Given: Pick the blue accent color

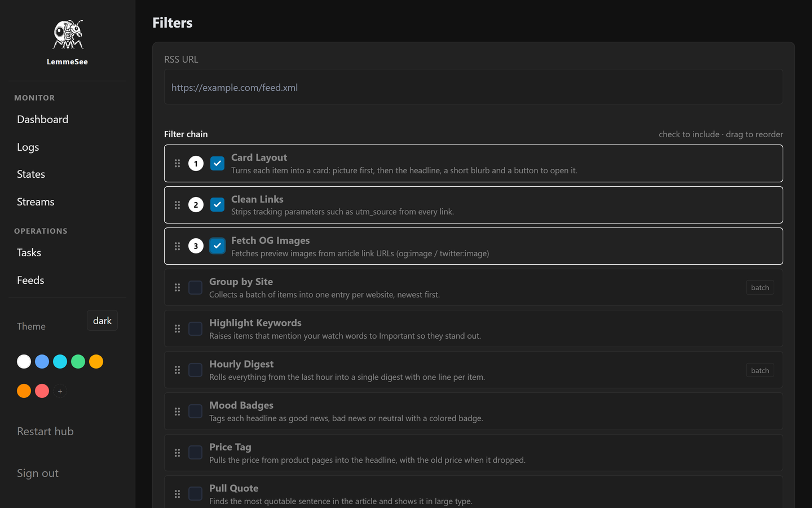Looking at the screenshot, I should (42, 361).
